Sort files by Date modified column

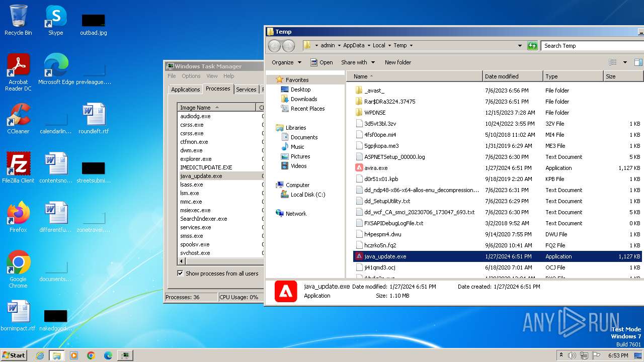pos(513,76)
